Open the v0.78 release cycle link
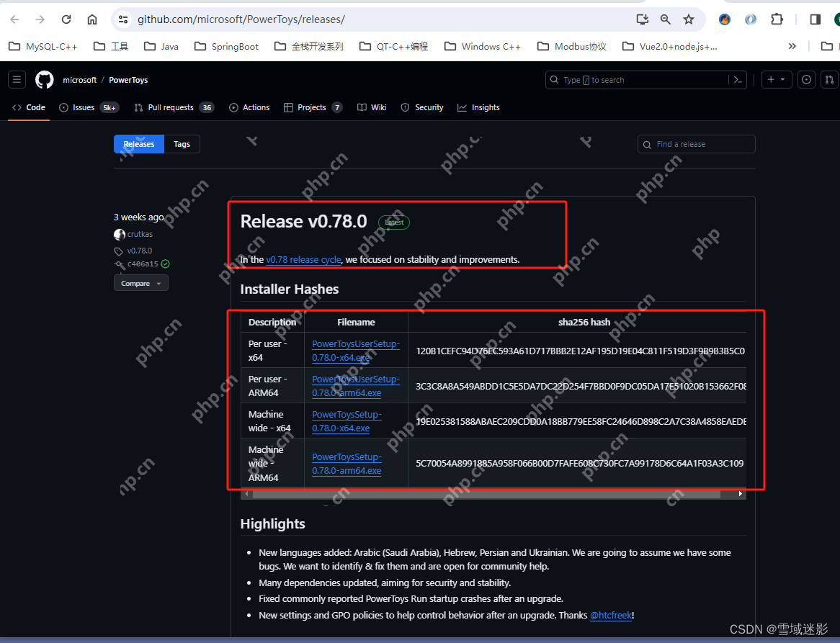 (x=303, y=260)
